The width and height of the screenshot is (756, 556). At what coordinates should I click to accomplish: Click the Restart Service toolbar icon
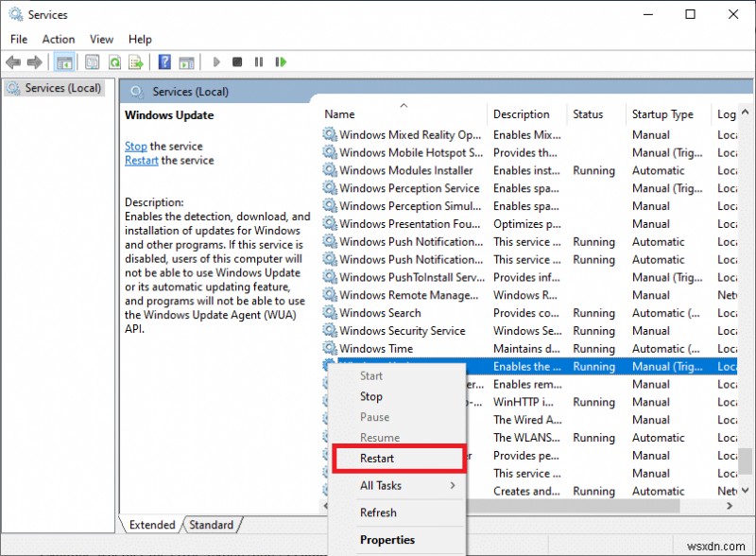click(281, 62)
